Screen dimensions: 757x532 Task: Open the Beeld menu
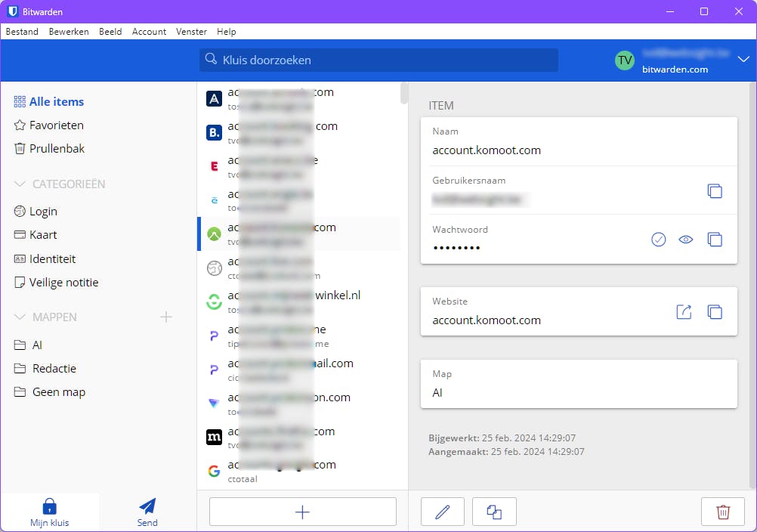coord(110,32)
